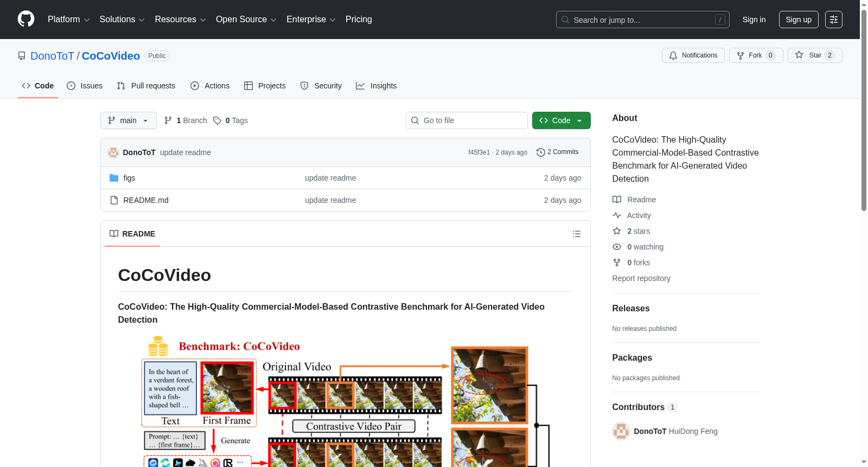The width and height of the screenshot is (868, 467).
Task: Click the branch icon beside 1 Branch
Action: [168, 120]
